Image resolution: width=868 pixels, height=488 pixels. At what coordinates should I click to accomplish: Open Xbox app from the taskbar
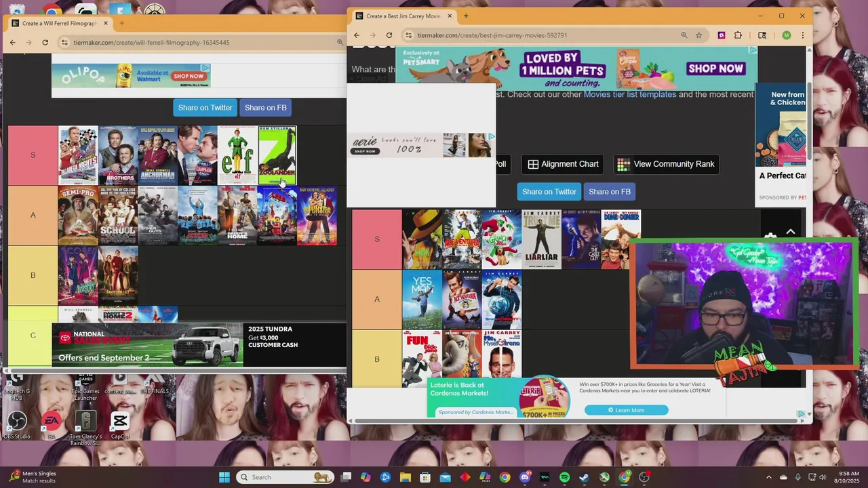point(604,477)
